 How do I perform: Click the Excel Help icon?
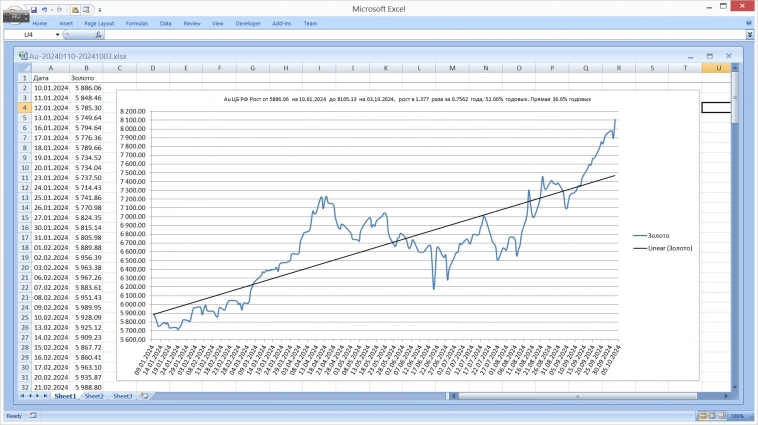click(x=749, y=23)
